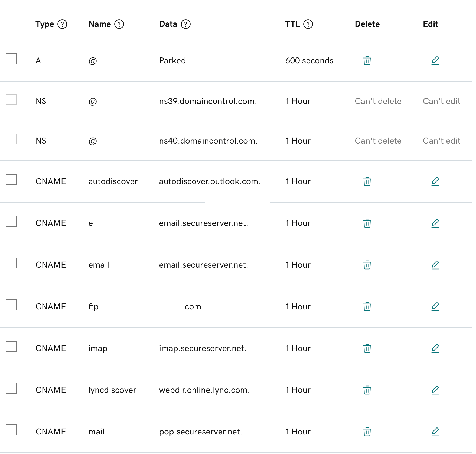Open help for the Data column

point(185,24)
